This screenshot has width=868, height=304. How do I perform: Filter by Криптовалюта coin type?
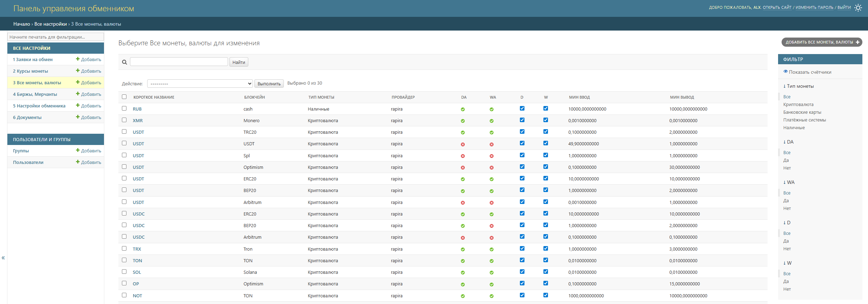pyautogui.click(x=798, y=105)
